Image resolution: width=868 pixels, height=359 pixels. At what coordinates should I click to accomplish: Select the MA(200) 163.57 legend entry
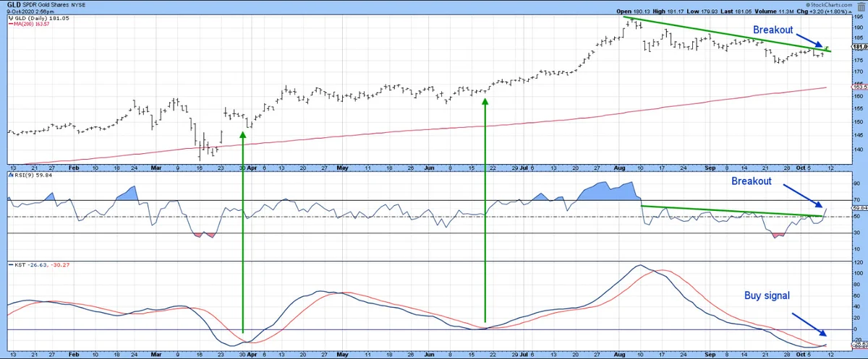pos(29,25)
